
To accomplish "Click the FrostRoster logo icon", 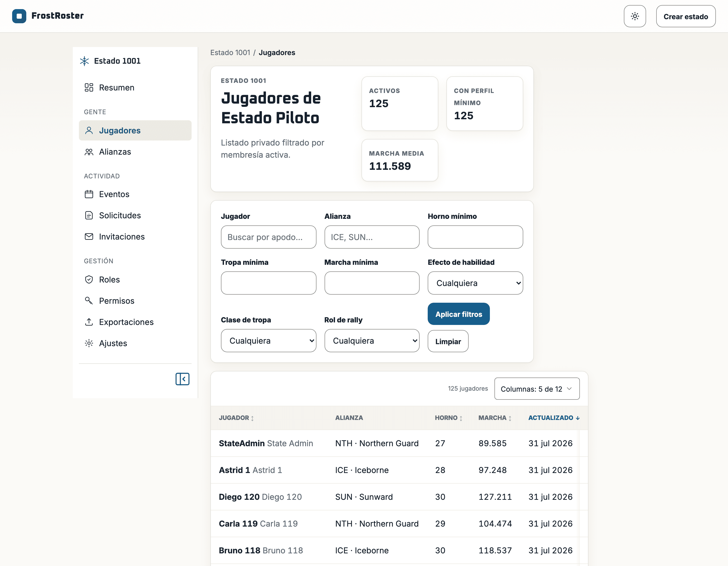I will (x=19, y=16).
